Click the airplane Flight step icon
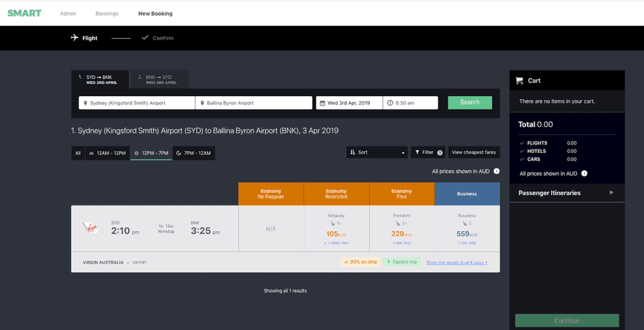 pyautogui.click(x=74, y=38)
